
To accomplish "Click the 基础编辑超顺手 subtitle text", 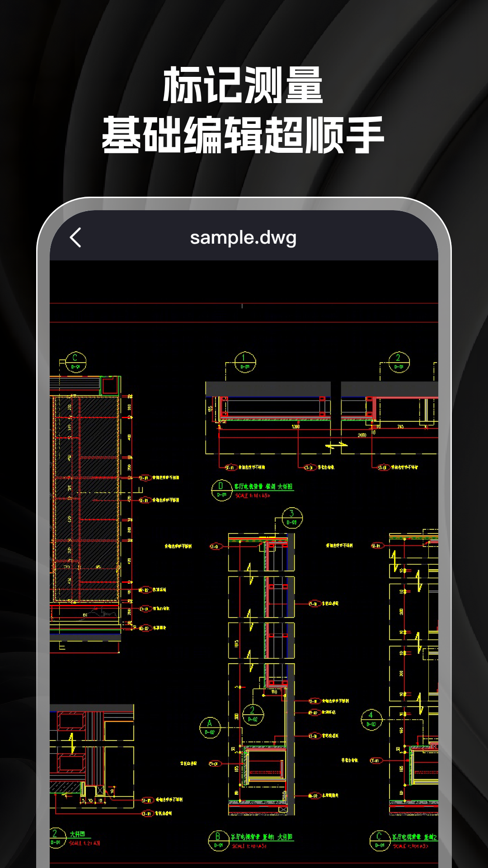I will 243,135.
